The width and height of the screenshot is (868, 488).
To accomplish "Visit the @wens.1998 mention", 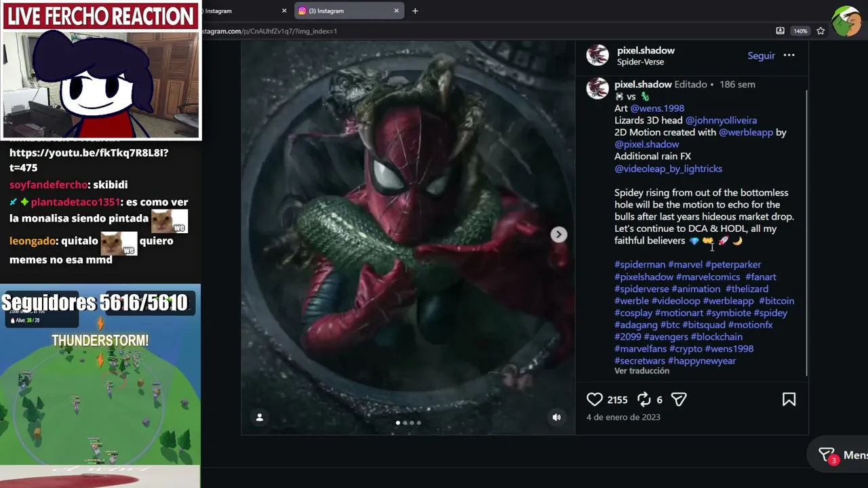I will click(x=657, y=108).
